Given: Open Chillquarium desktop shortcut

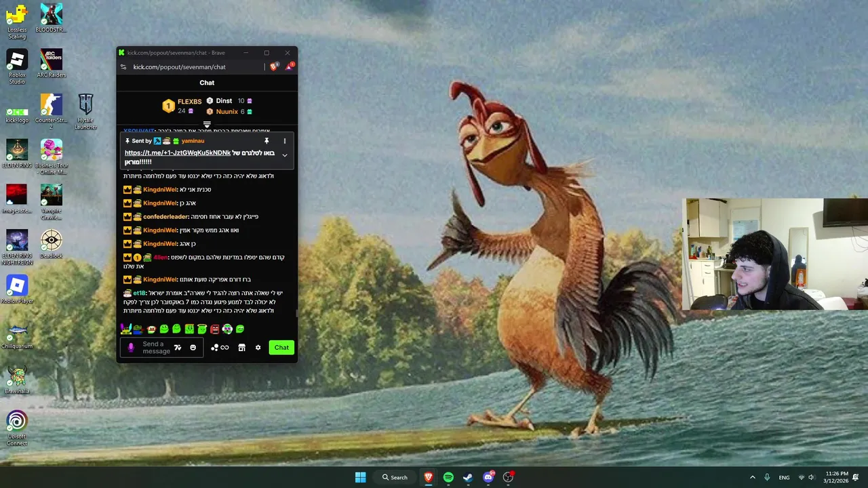Looking at the screenshot, I should [17, 335].
